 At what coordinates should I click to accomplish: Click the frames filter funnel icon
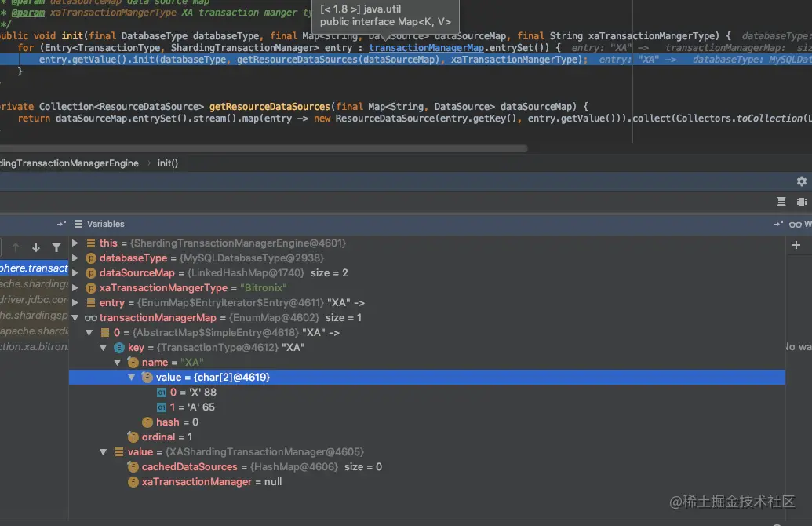(x=56, y=247)
